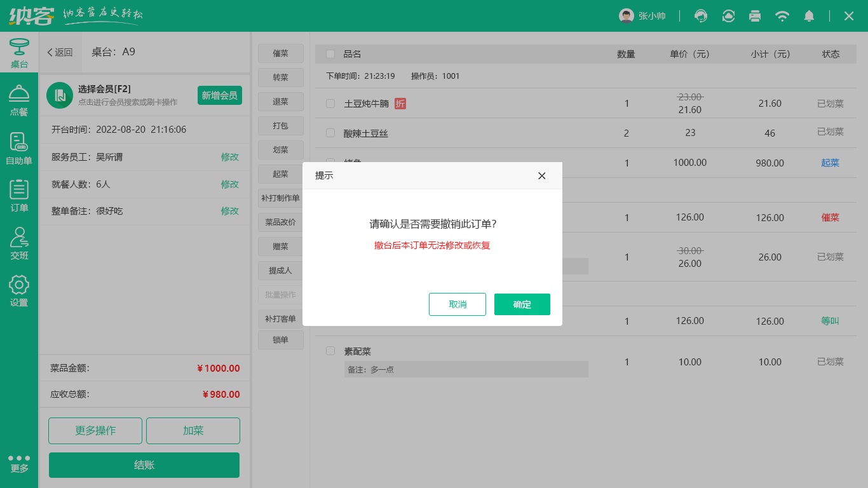Screen dimensions: 868x488
Task: Click the 备注 remark field showing 多一点
Action: click(x=467, y=369)
